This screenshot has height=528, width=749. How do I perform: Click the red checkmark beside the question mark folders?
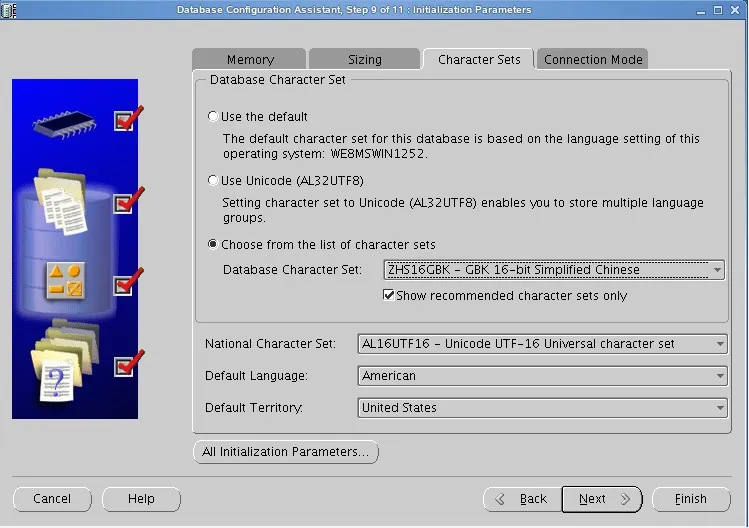coord(128,364)
